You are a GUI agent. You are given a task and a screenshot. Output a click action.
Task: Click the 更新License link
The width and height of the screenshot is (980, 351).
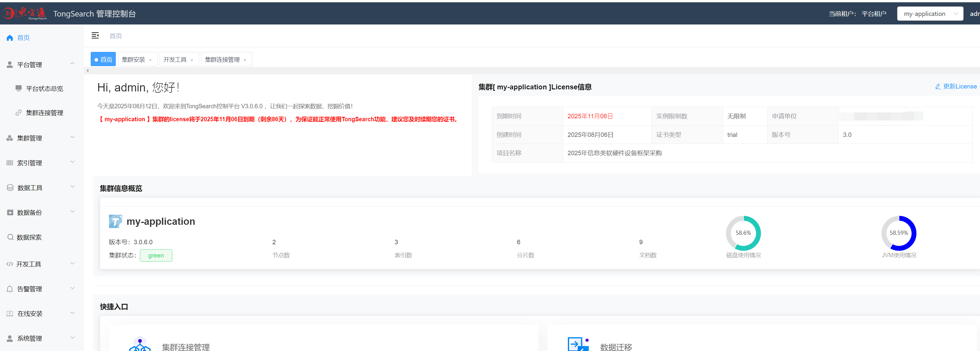(956, 86)
